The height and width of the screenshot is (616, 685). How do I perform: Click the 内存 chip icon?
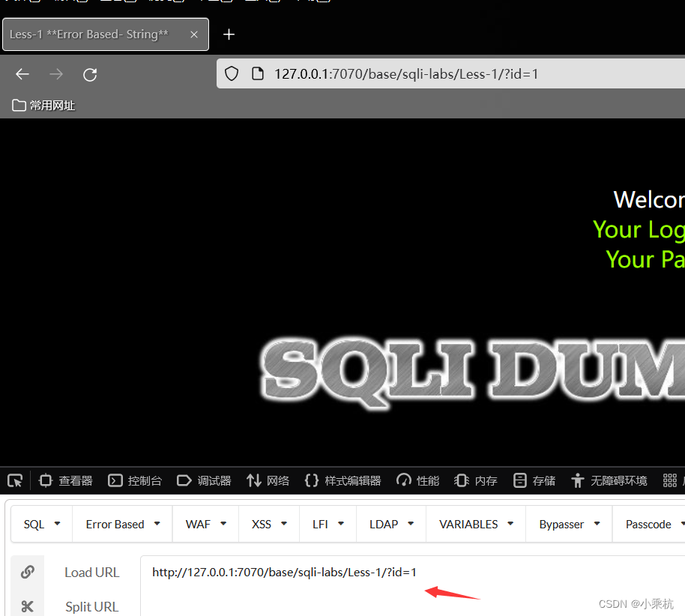click(462, 480)
